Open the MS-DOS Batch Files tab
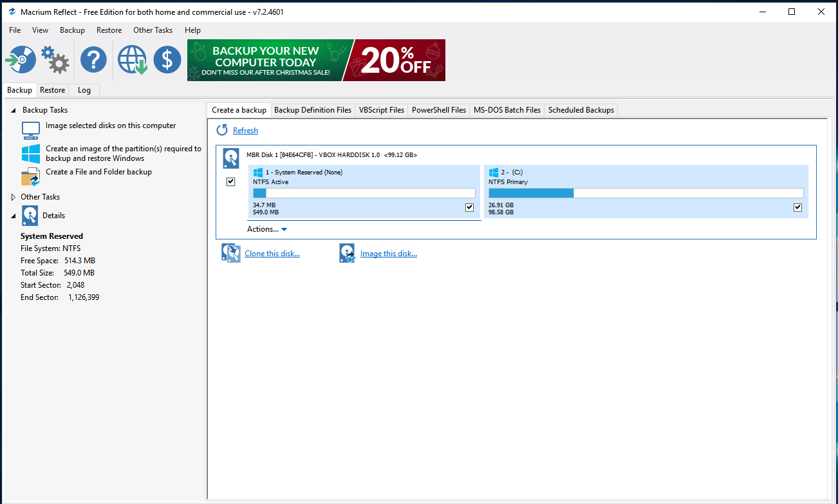The width and height of the screenshot is (838, 504). tap(507, 110)
